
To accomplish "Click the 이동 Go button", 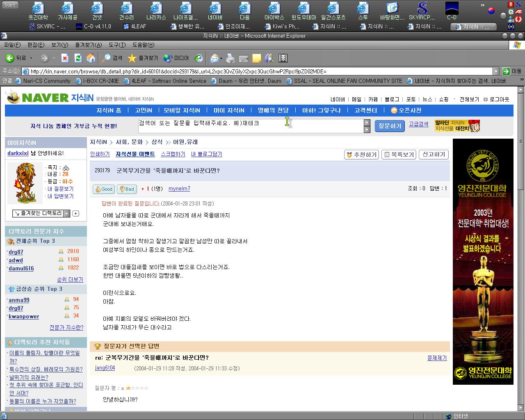I will pyautogui.click(x=512, y=71).
